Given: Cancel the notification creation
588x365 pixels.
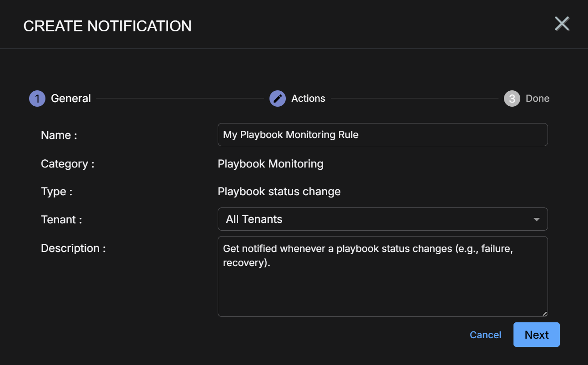Looking at the screenshot, I should 485,335.
